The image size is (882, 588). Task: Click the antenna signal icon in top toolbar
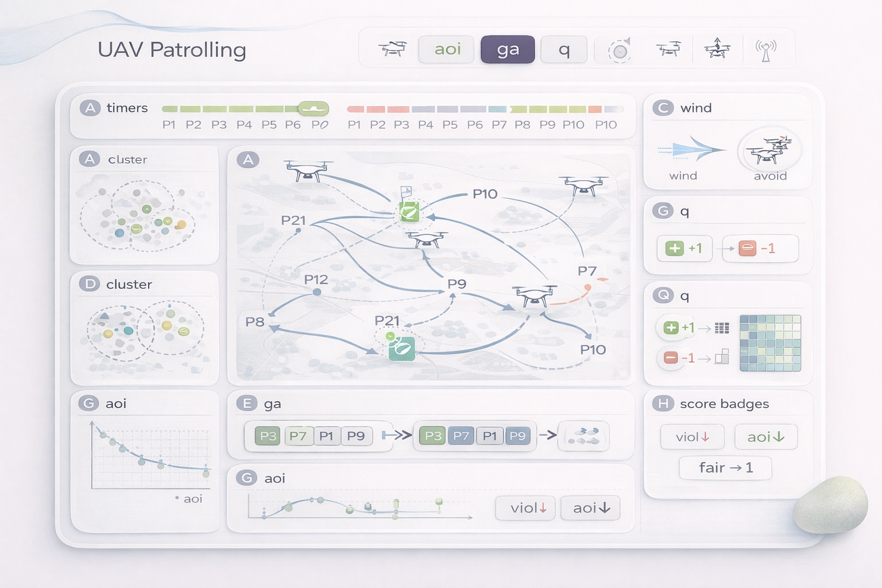(765, 51)
